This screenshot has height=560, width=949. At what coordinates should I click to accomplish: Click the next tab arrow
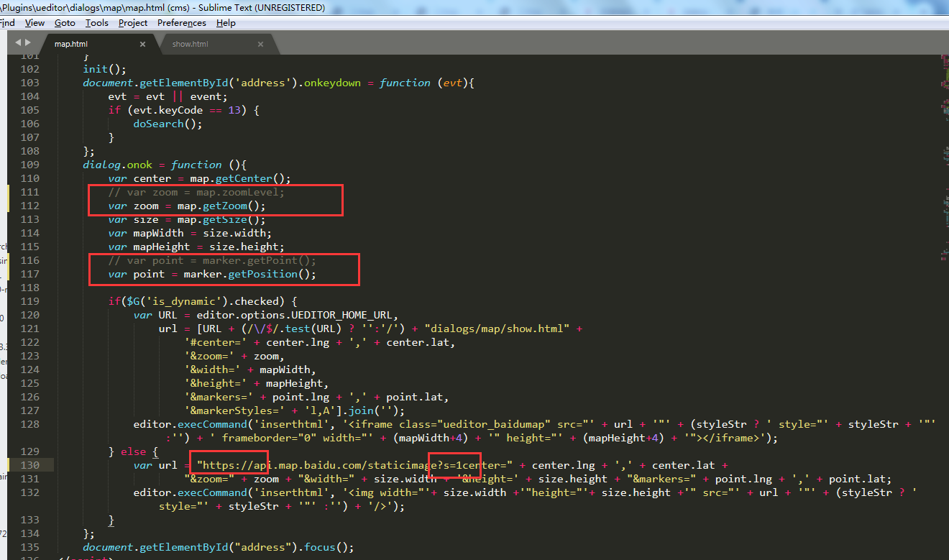pos(27,43)
